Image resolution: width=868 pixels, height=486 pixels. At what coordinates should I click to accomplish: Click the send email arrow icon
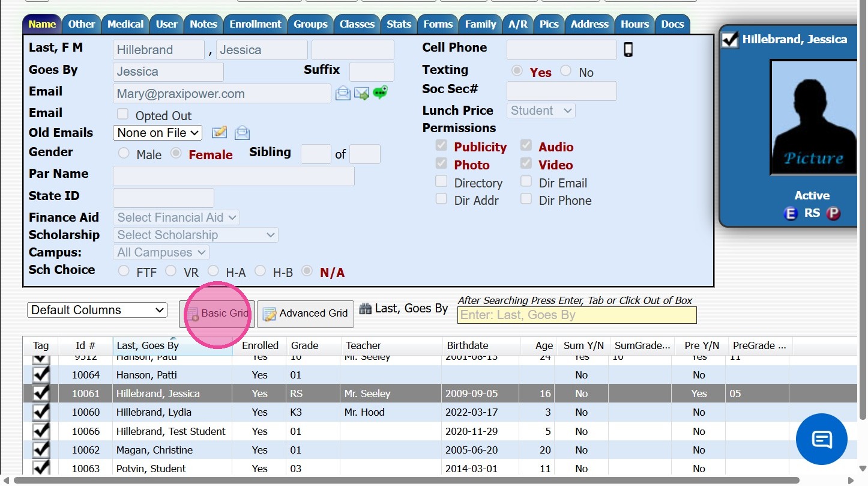[361, 93]
